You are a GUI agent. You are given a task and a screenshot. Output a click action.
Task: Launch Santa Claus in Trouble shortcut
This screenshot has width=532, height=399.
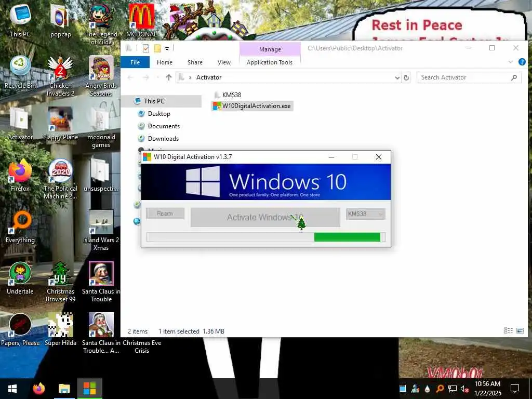click(101, 282)
